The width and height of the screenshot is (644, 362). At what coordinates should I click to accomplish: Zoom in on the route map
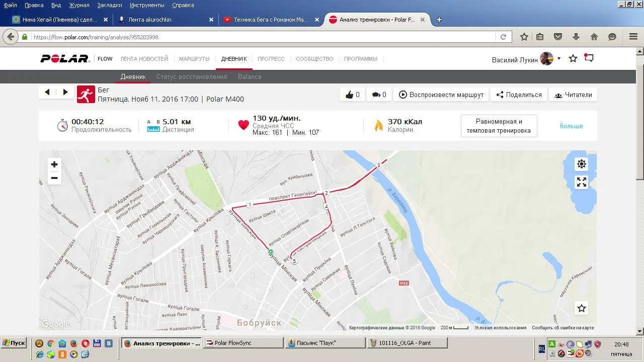[54, 164]
